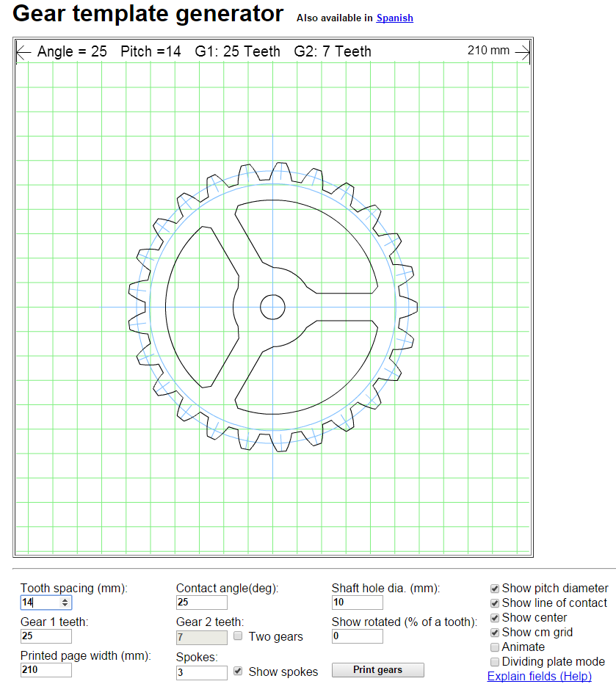Increase tooth spacing with the up arrow
This screenshot has height=695, width=616.
click(65, 600)
